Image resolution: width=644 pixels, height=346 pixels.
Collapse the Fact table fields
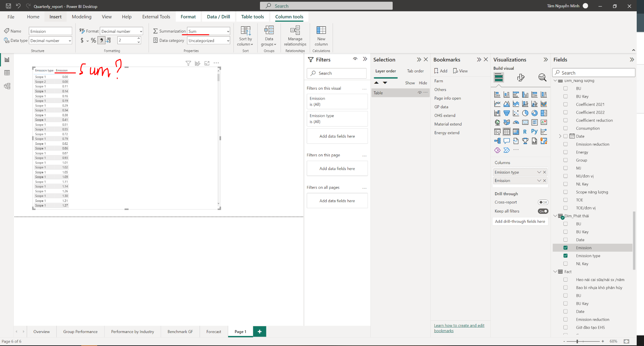(555, 272)
